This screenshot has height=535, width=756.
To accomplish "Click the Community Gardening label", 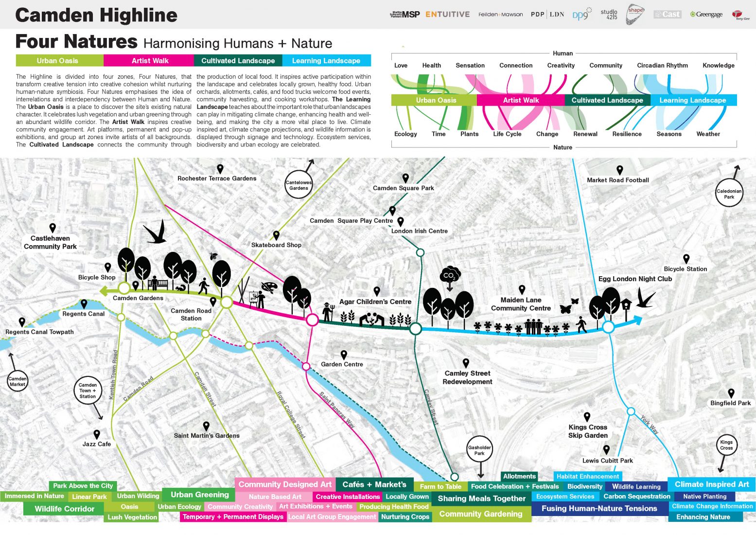I will (x=481, y=514).
